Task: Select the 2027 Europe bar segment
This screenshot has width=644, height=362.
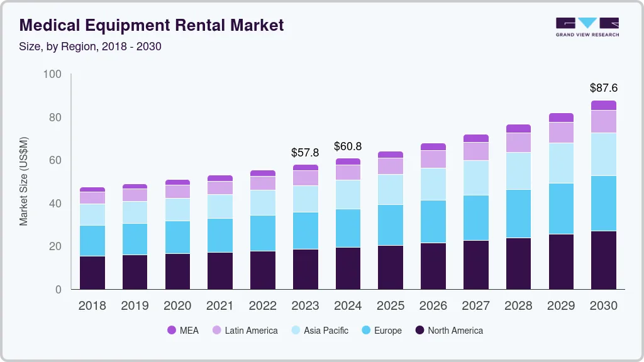Action: click(475, 217)
